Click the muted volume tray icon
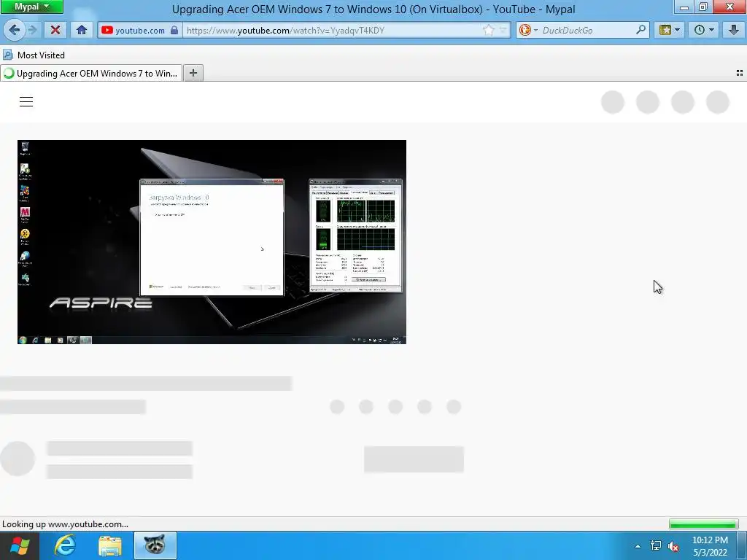Screen dimensions: 747x560 pos(673,546)
